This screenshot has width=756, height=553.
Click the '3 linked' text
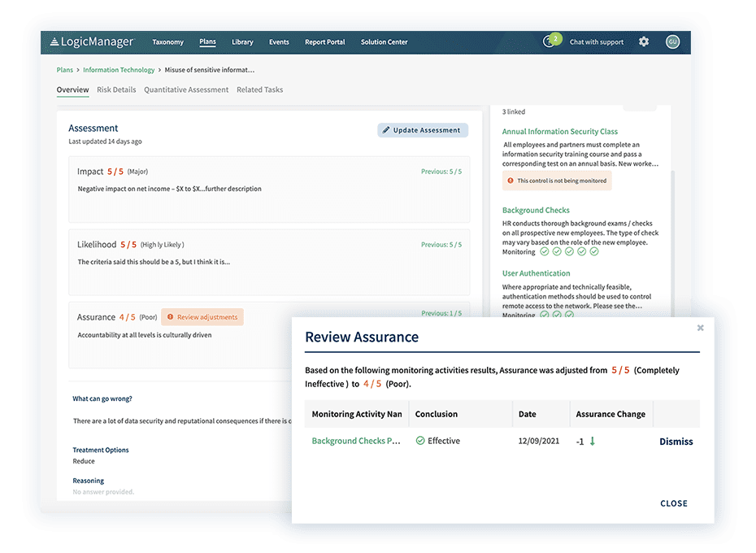[514, 111]
